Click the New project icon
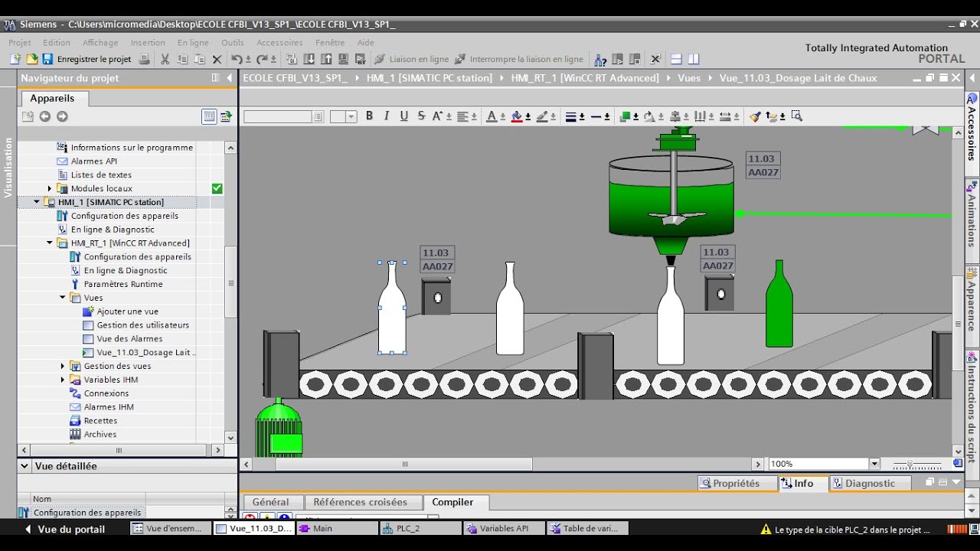The width and height of the screenshot is (980, 551). click(x=15, y=59)
